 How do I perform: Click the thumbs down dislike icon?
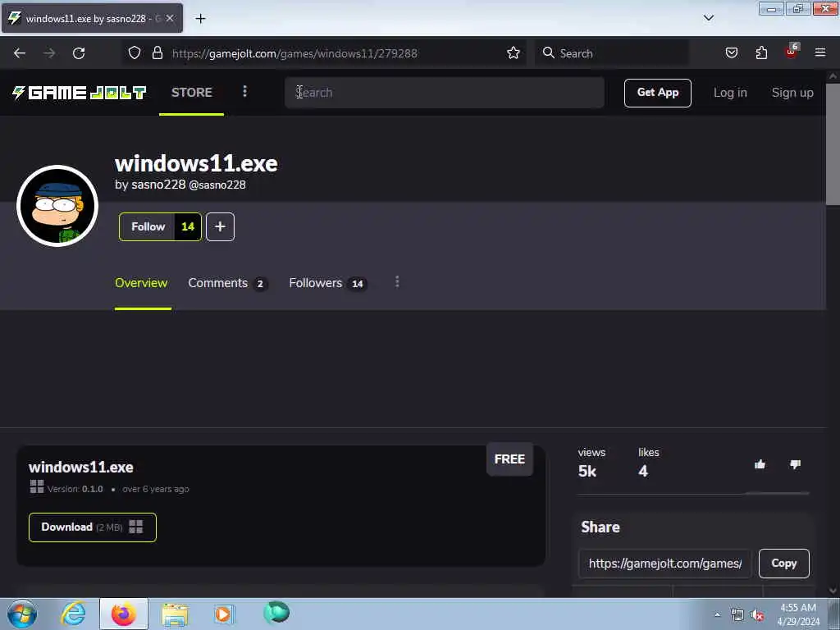click(x=795, y=464)
